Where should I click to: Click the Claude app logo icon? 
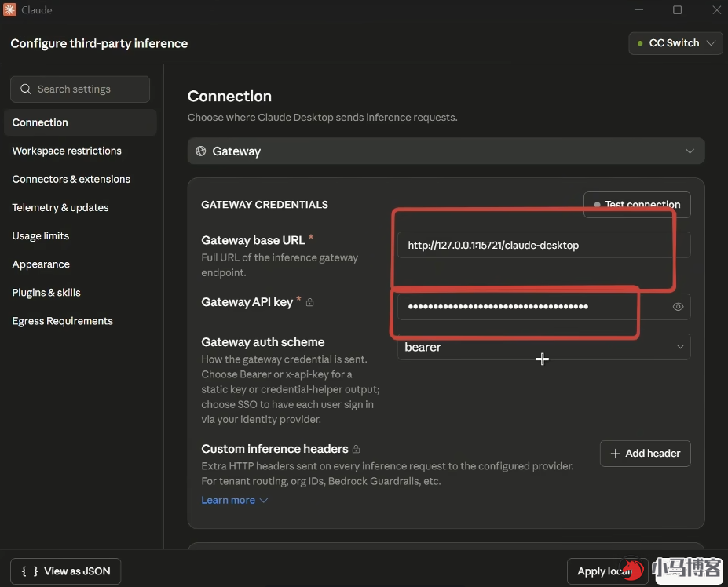[9, 9]
